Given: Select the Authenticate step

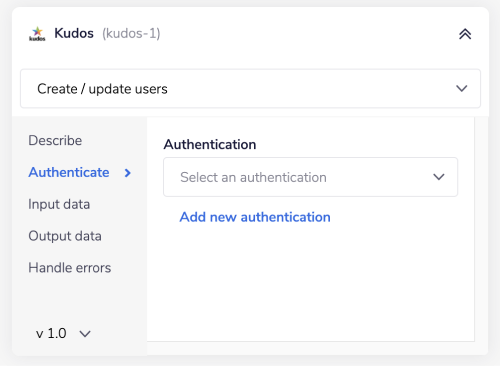Looking at the screenshot, I should pos(69,172).
